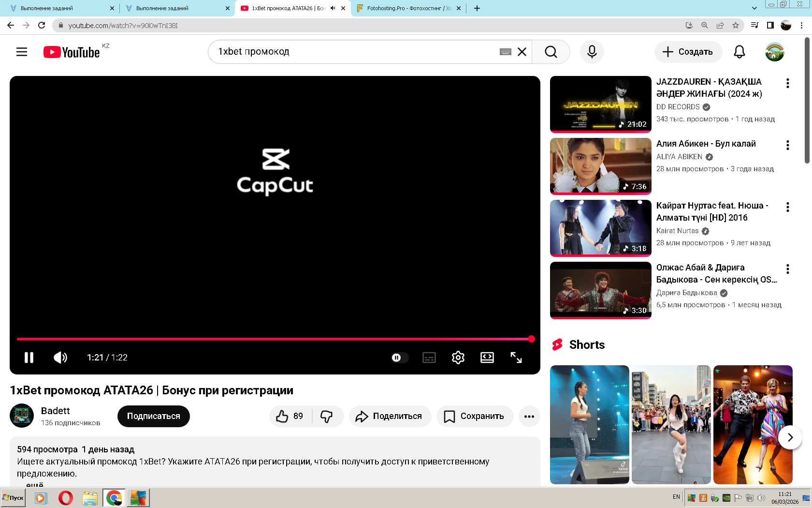Open Олжас Абай & Дариға Бадыкова title
This screenshot has width=812, height=508.
(x=717, y=273)
